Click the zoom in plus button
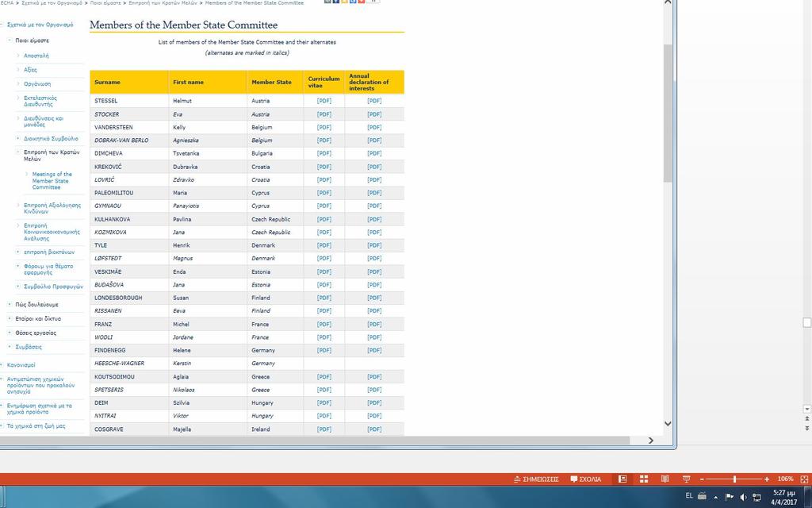Viewport: 812px width, 508px height. point(767,479)
